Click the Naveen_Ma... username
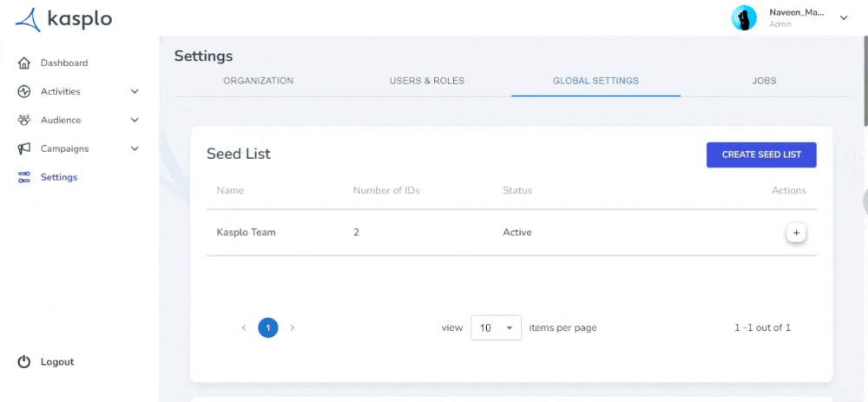Image resolution: width=868 pixels, height=402 pixels. [x=797, y=13]
